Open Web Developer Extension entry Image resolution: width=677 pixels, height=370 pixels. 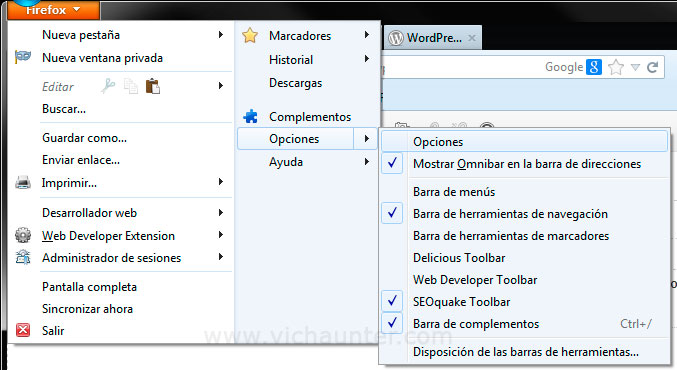(x=108, y=236)
